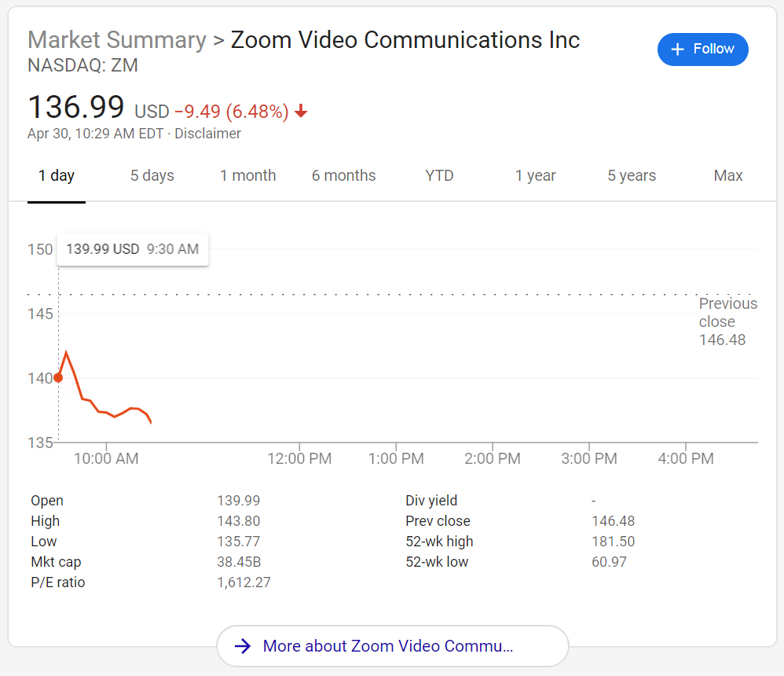The height and width of the screenshot is (676, 784).
Task: Show the 6 months chart range
Action: tap(343, 175)
